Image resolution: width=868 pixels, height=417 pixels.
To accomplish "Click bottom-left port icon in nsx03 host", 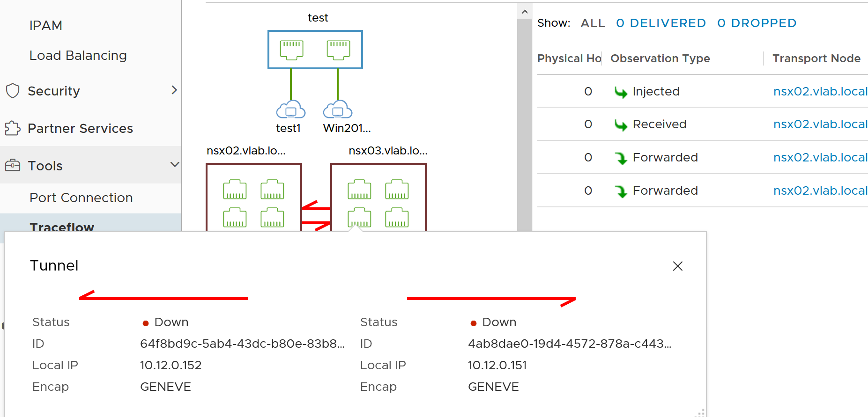I will 359,217.
